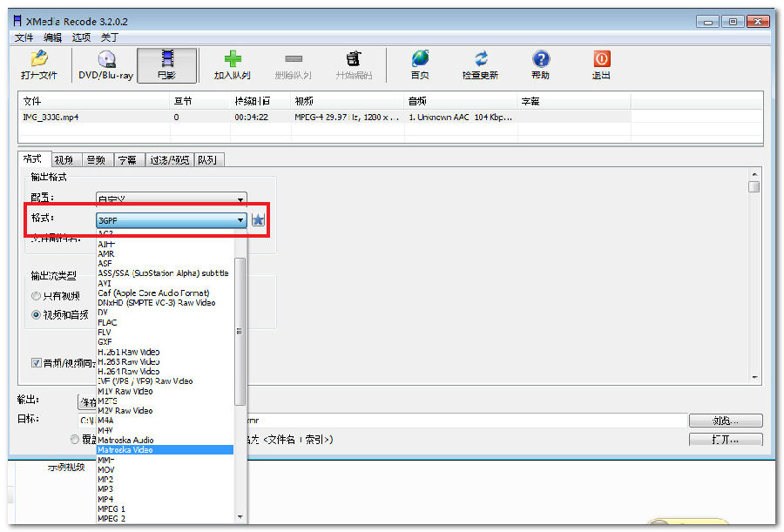Click the start encoding clapperboard icon
784x532 pixels.
(354, 65)
